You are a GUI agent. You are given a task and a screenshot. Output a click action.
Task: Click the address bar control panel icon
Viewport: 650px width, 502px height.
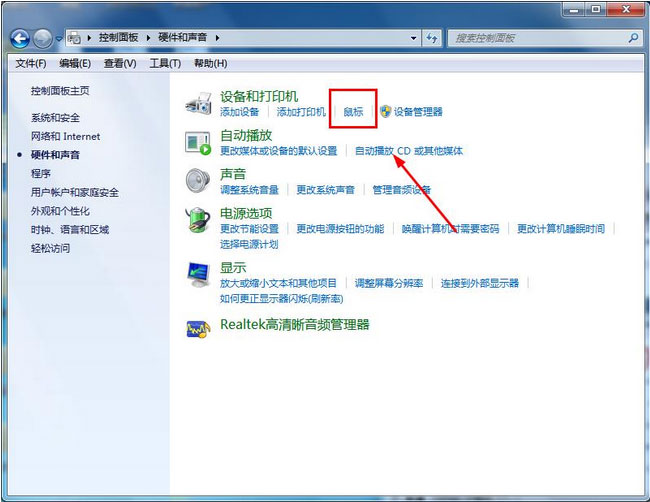click(74, 38)
